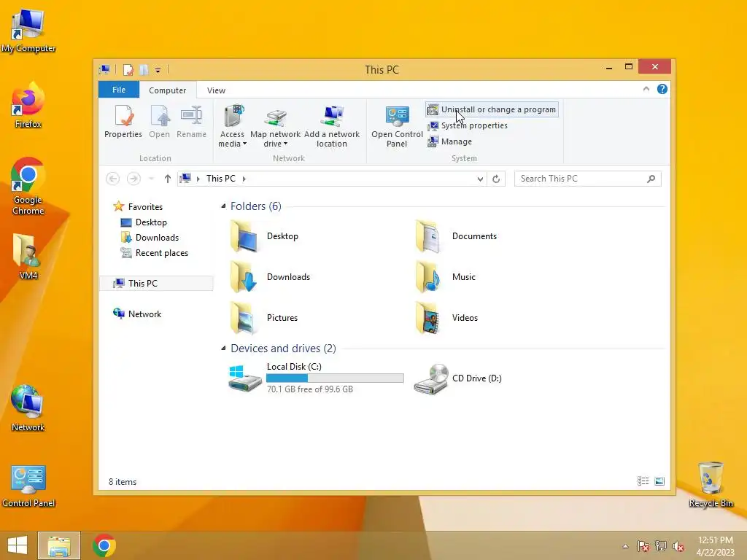Click the Back navigation arrow
The width and height of the screenshot is (747, 560).
coord(112,179)
